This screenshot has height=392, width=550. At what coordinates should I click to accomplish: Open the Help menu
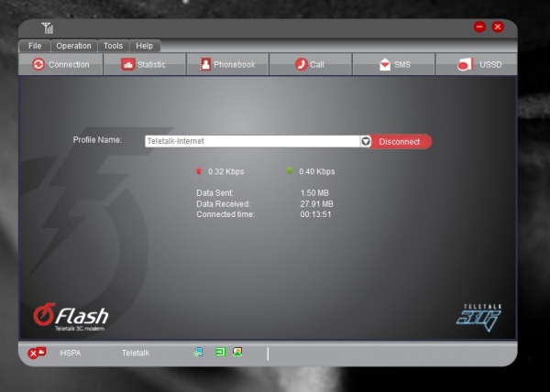(x=145, y=46)
